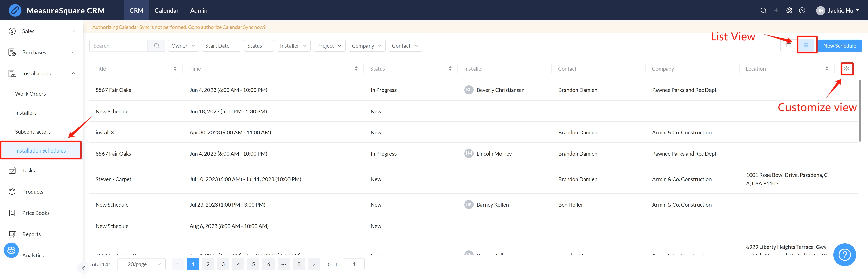Screen dimensions: 868x278
Task: Click the search magnifier in top bar
Action: 763,10
